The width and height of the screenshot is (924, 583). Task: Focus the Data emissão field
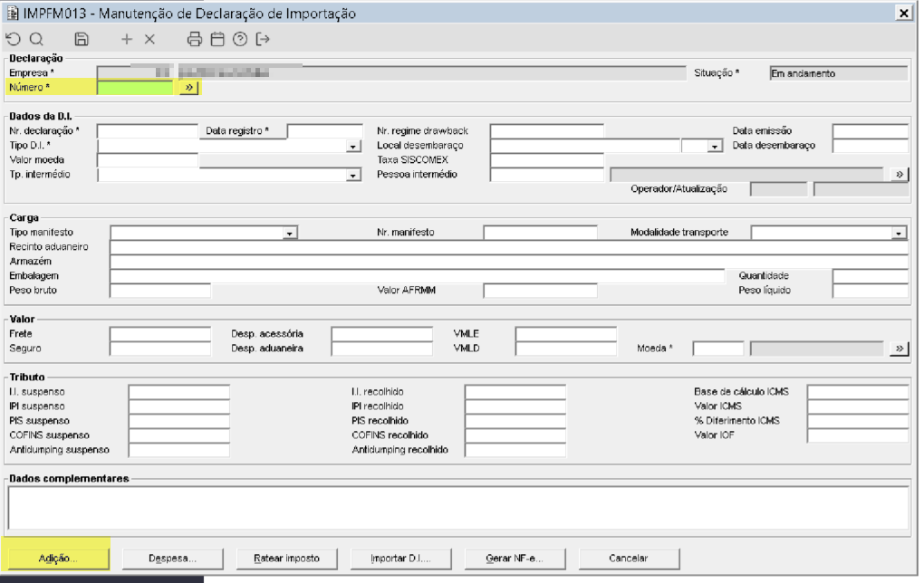coord(871,130)
